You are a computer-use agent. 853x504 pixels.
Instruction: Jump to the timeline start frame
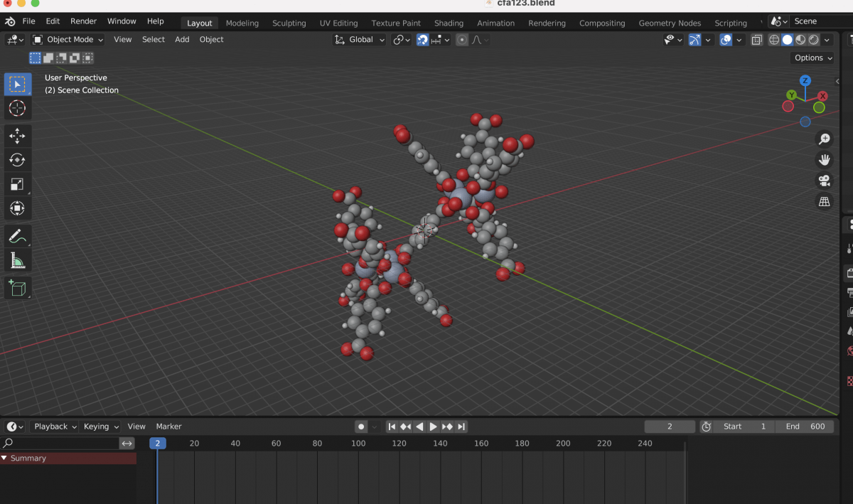click(x=392, y=427)
